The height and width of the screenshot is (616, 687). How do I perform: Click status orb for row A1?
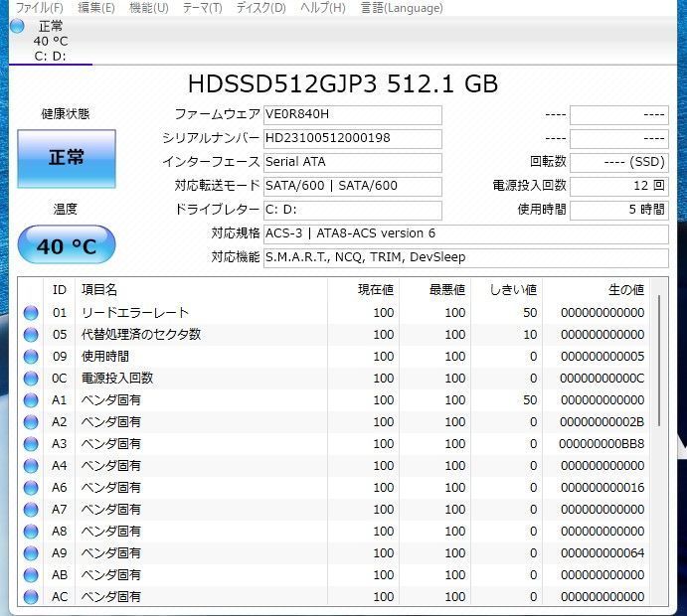31,400
